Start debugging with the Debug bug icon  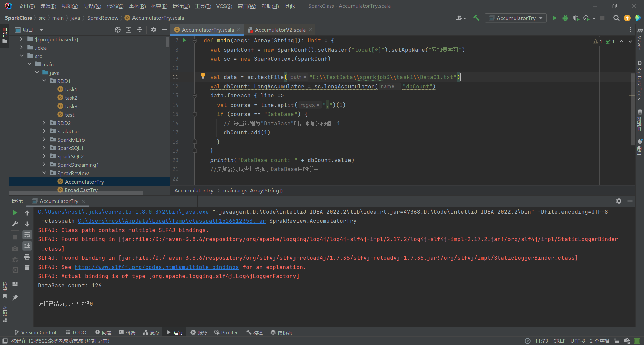(565, 18)
